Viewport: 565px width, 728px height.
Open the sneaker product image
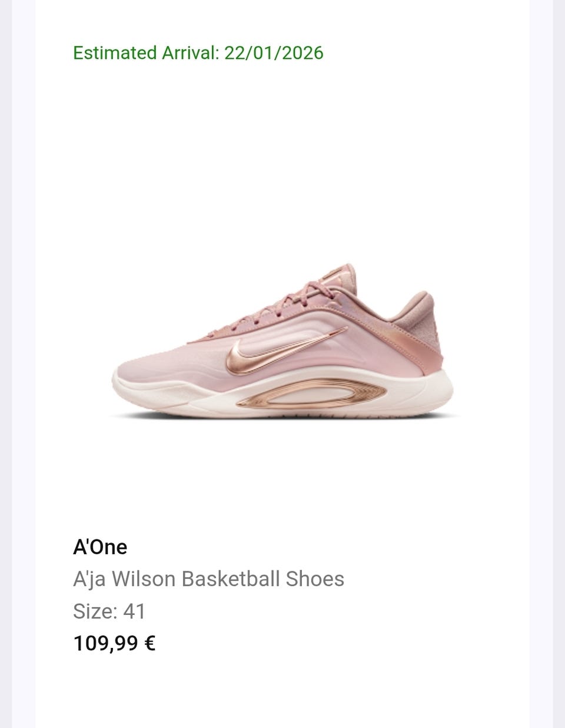click(282, 342)
